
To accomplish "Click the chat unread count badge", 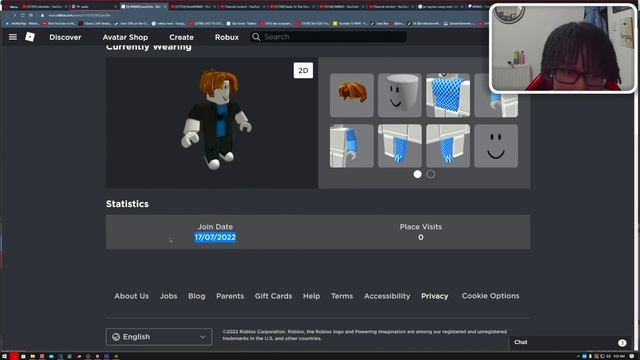I will (622, 343).
